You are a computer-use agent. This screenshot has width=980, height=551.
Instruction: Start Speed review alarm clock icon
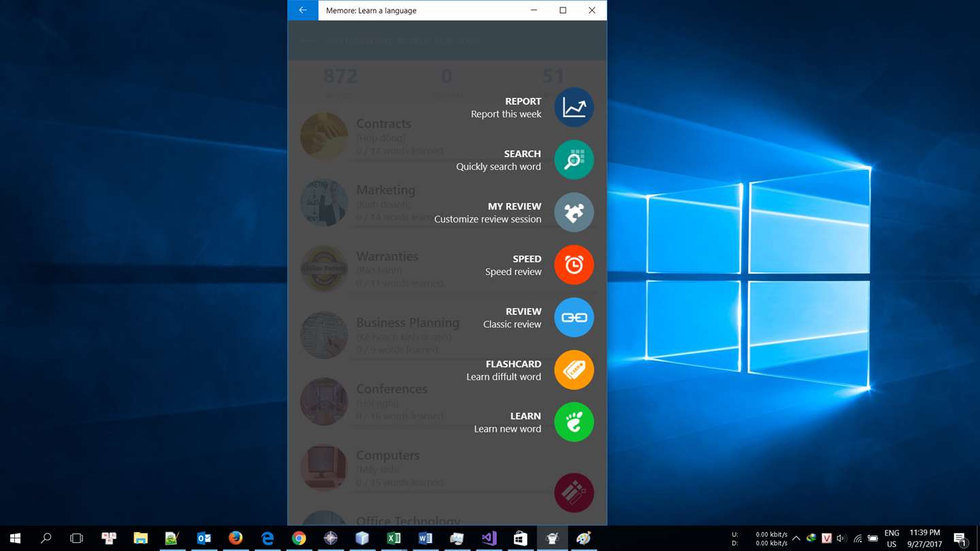574,265
